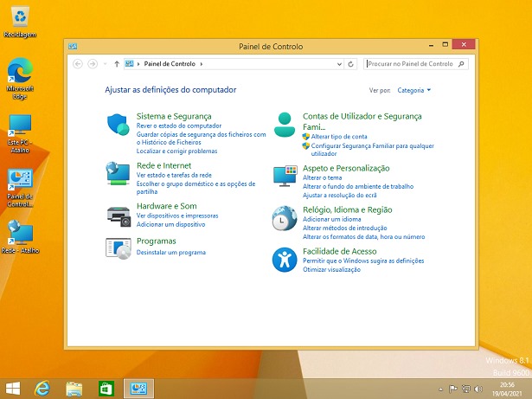Click the Action Center flag tray icon
This screenshot has height=399, width=532.
pyautogui.click(x=452, y=389)
